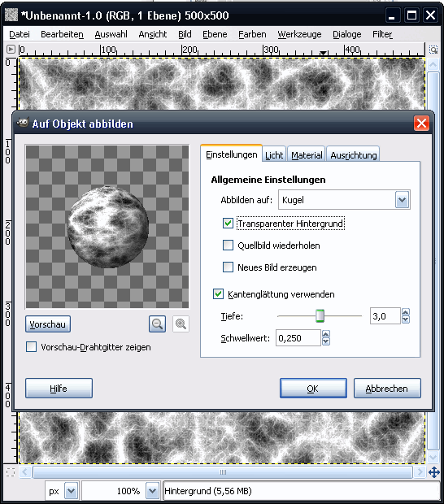Uncheck Transparenter Hintergrund
The height and width of the screenshot is (504, 444).
coord(228,224)
